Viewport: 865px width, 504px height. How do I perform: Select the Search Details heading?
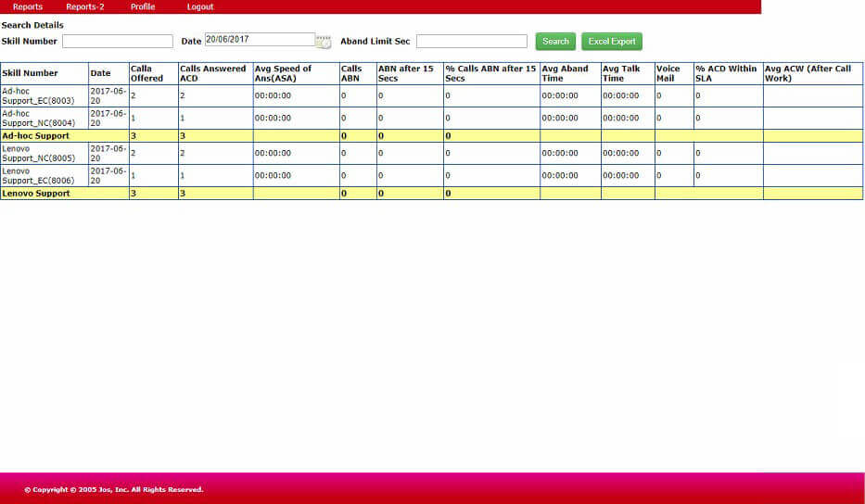point(32,25)
